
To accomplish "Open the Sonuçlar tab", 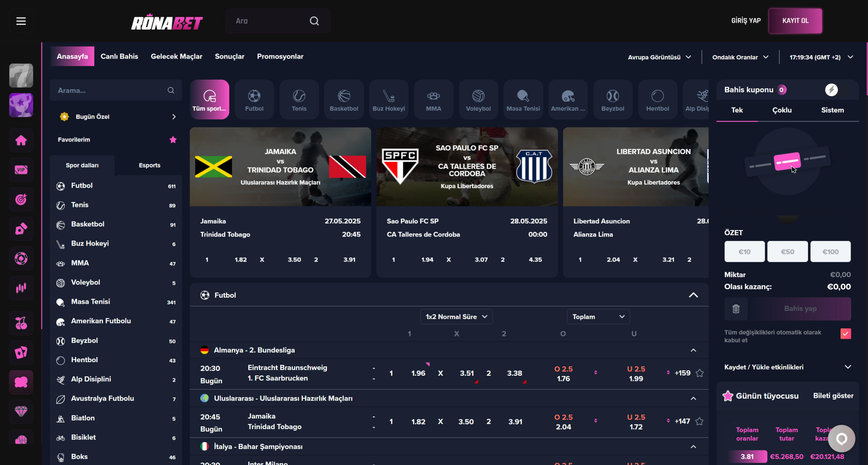I will (230, 56).
